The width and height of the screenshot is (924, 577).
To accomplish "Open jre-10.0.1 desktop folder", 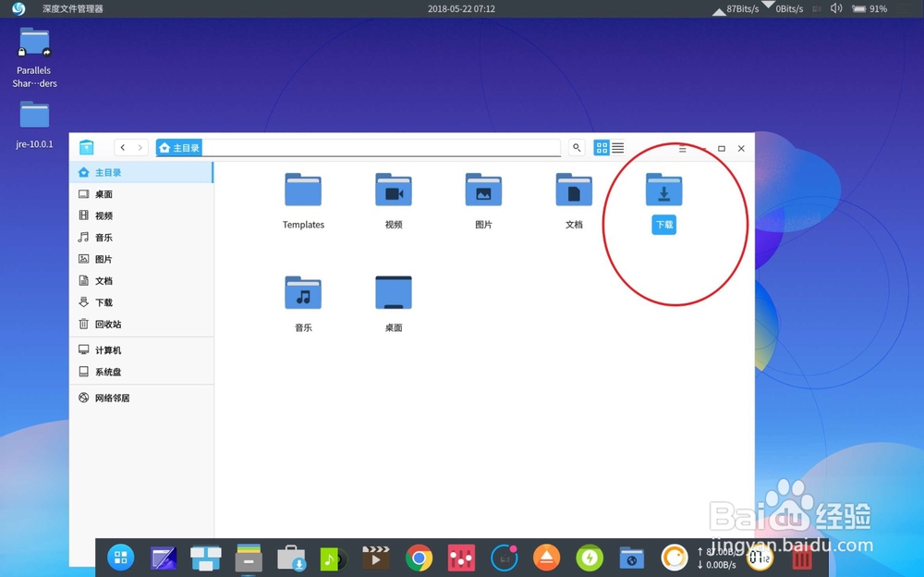I will [34, 125].
